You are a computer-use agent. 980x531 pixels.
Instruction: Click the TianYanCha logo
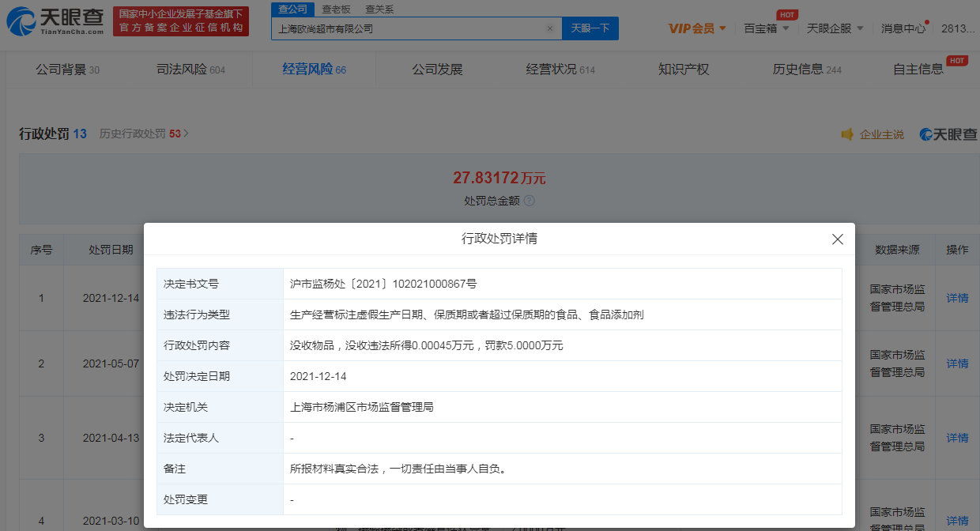click(x=54, y=21)
